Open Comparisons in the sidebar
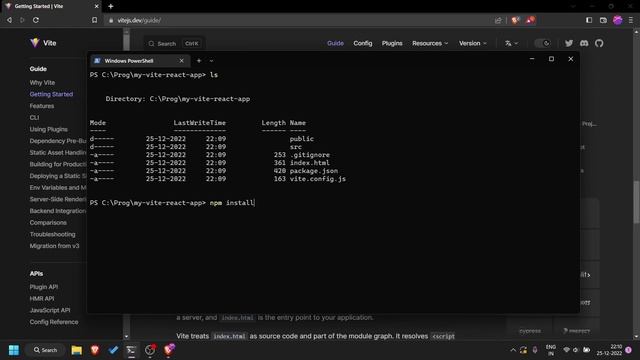Viewport: 640px width, 360px height. (48, 223)
